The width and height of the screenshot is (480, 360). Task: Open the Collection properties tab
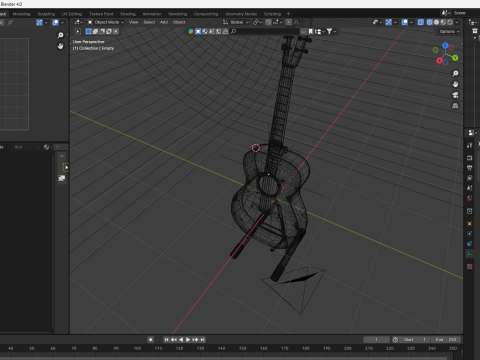[x=470, y=211]
